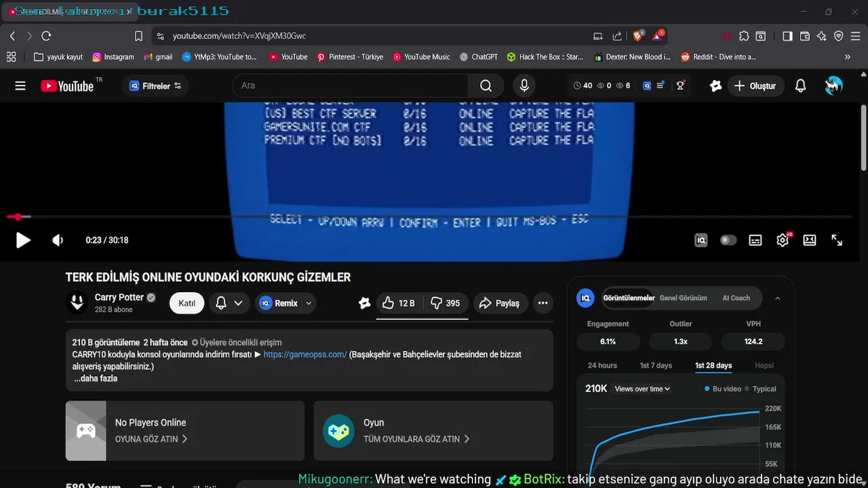Open YouTube notifications bell in header
868x488 pixels.
[x=800, y=86]
